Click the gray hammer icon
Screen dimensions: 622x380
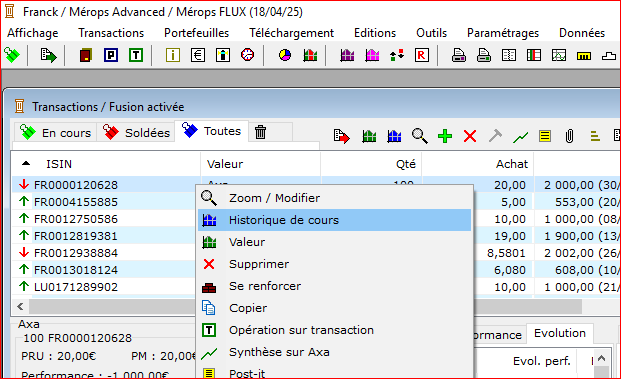[495, 136]
